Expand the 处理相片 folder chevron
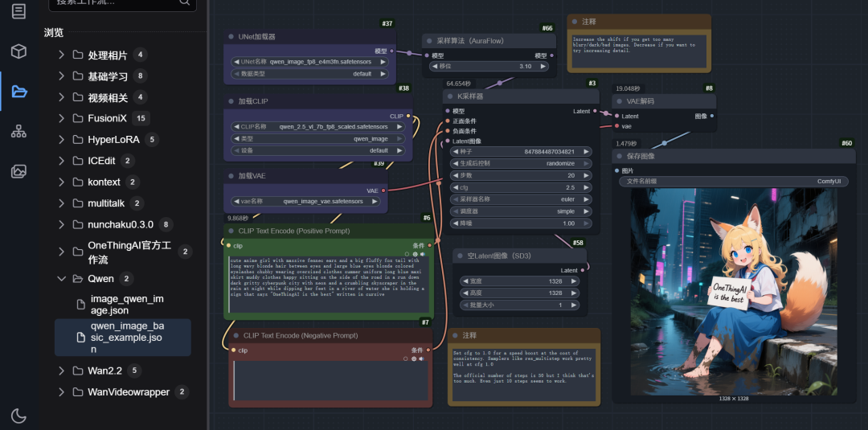 click(x=61, y=55)
